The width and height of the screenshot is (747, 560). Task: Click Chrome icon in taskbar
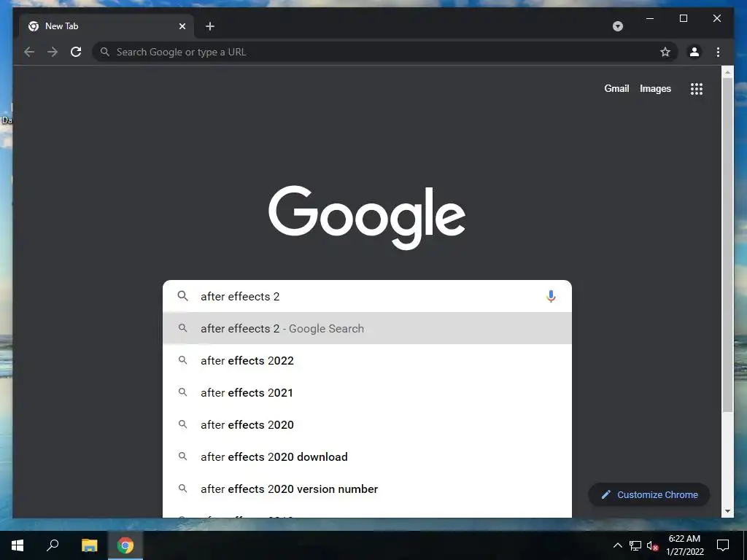tap(125, 545)
